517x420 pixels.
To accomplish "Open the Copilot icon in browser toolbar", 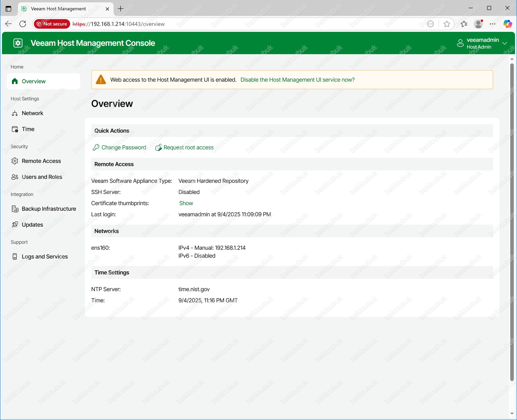I will [x=508, y=24].
